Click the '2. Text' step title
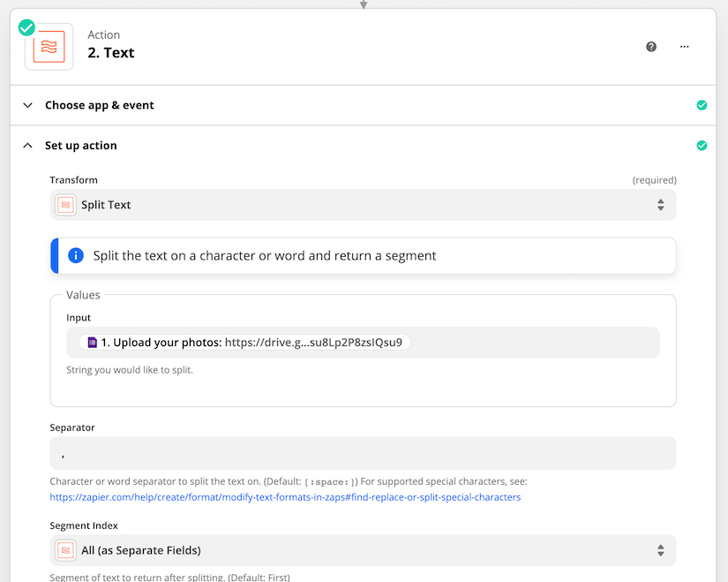The height and width of the screenshot is (582, 728). tap(111, 52)
